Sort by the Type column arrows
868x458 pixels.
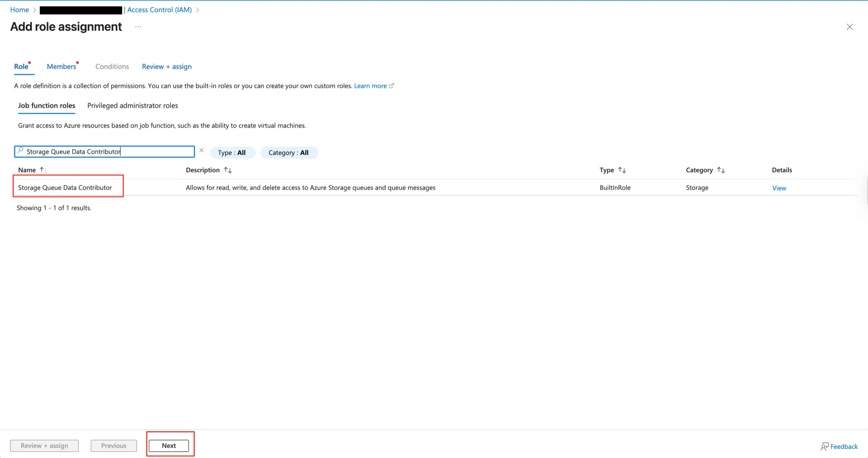pos(622,170)
